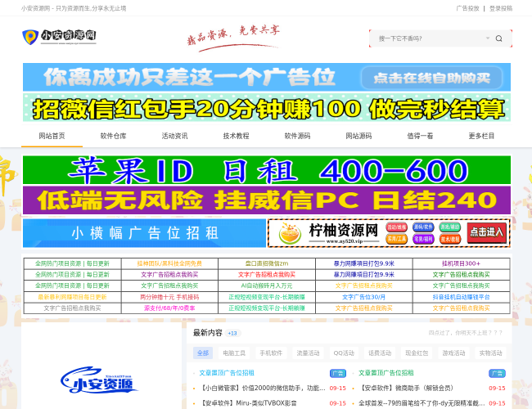Select the 现金红包 filter tab
Screen dimensions: 532x409
coord(417,353)
